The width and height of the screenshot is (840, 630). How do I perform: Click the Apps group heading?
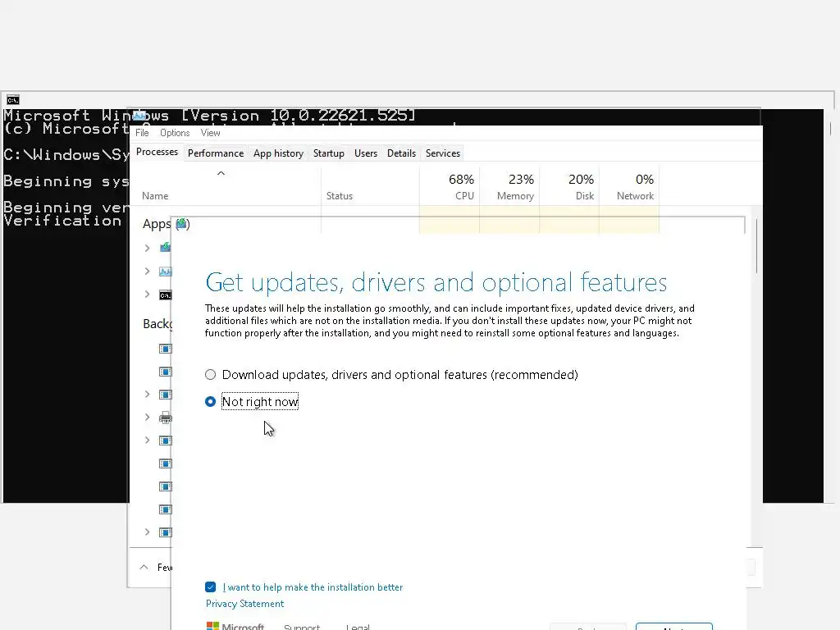pyautogui.click(x=157, y=224)
